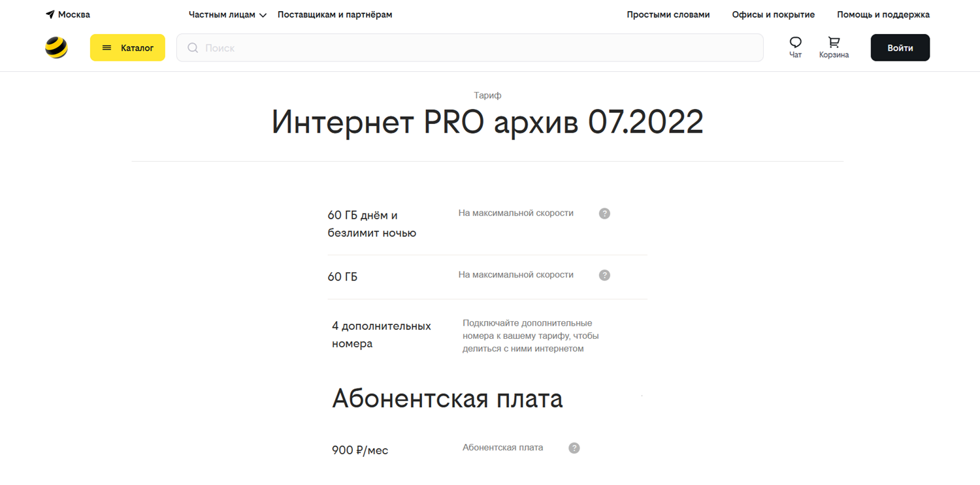Open the Чат speech bubble icon
The height and width of the screenshot is (485, 980).
coord(795,43)
